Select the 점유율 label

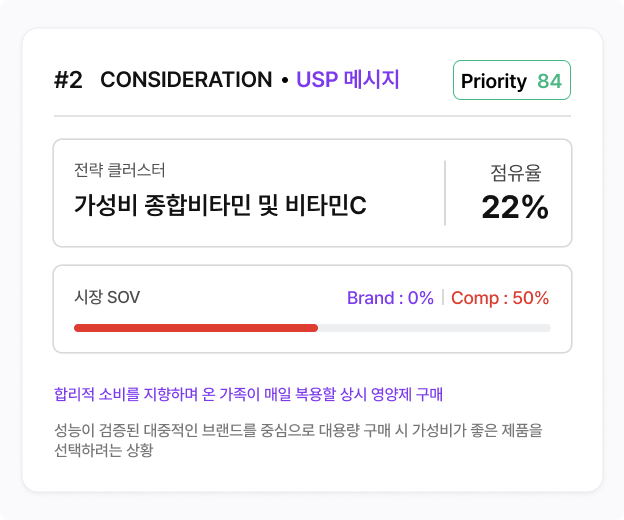515,173
